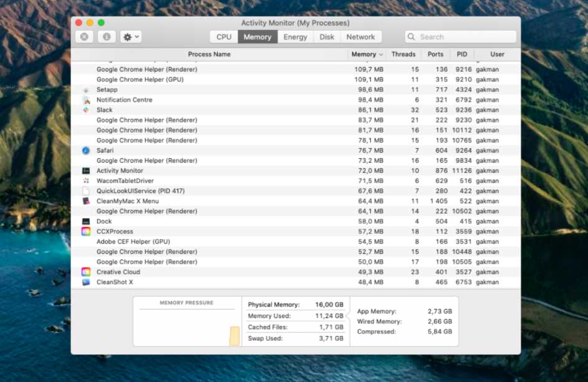This screenshot has height=382, width=588.
Task: Click the Slack process icon
Action: pyautogui.click(x=86, y=110)
